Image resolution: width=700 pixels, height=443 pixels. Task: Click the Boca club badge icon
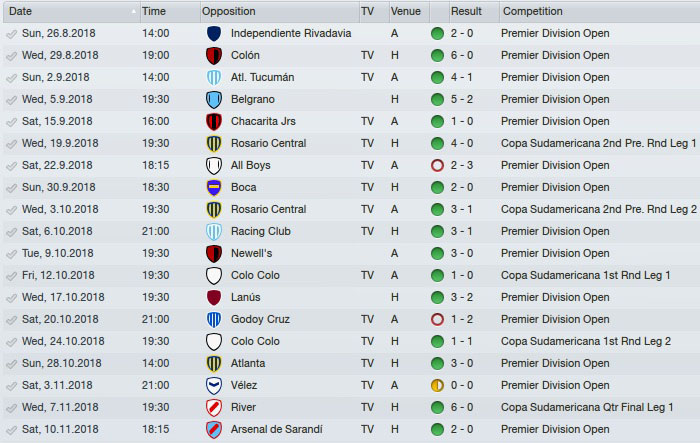[x=213, y=187]
